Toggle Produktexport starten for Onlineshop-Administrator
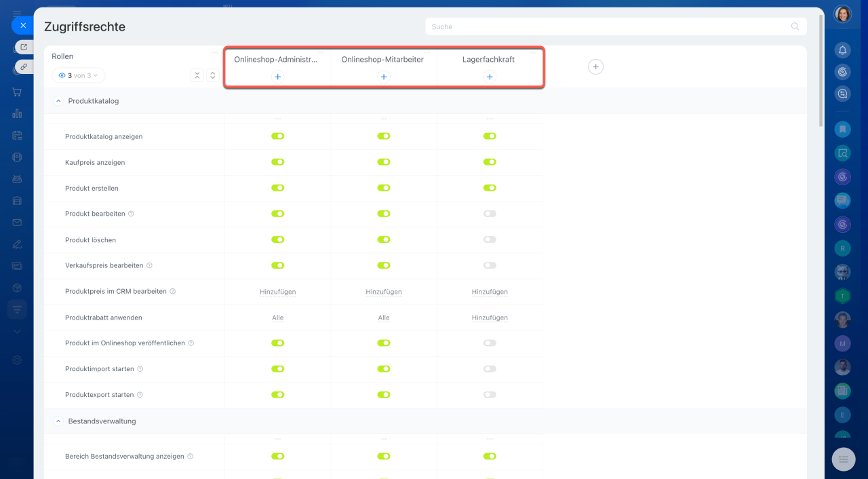Viewport: 868px width, 479px height. point(277,395)
